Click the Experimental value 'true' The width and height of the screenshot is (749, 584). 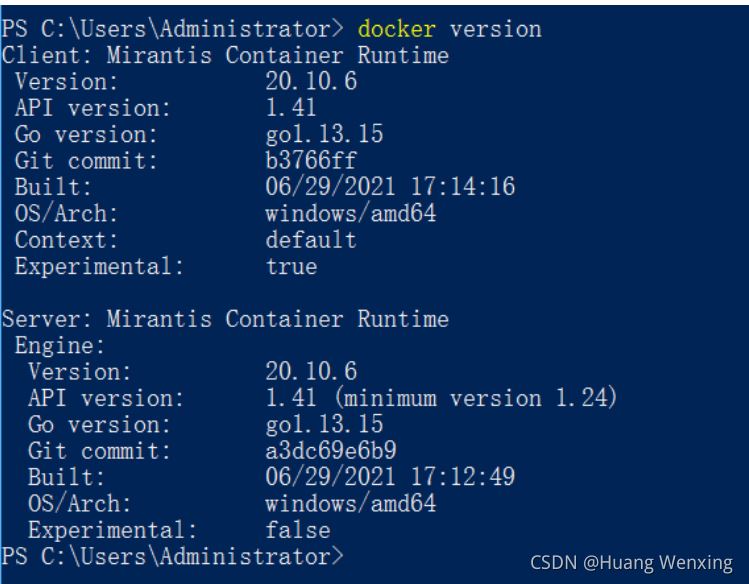289,266
